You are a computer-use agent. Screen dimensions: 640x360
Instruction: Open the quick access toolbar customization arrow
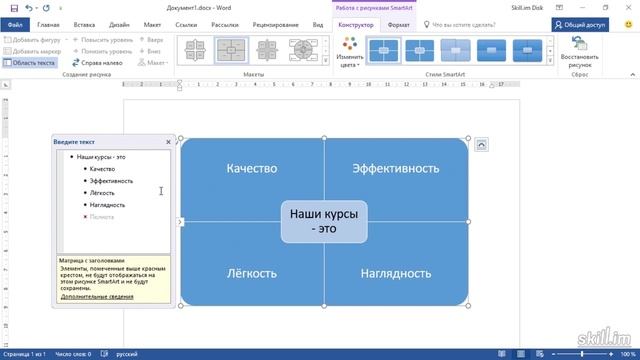[x=61, y=8]
